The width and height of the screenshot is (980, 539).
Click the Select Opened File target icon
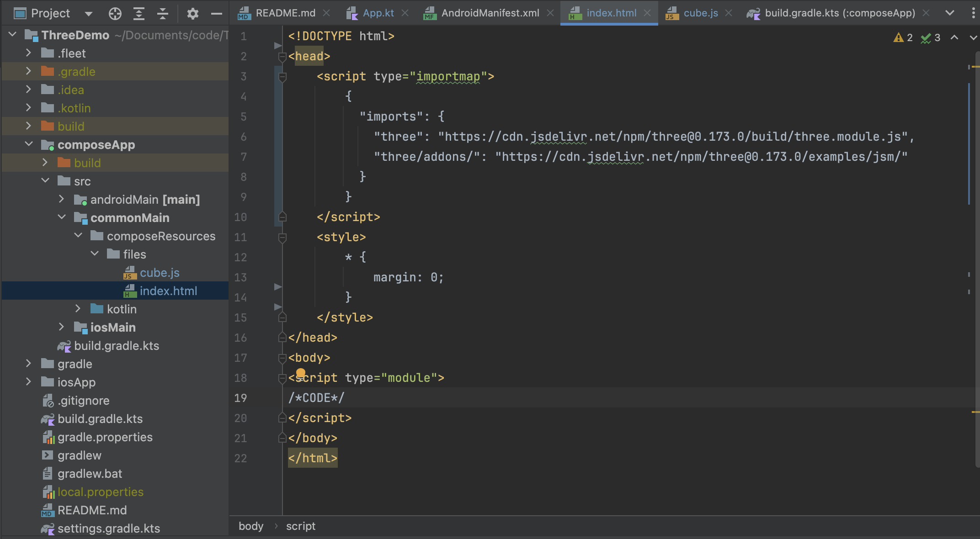pos(115,14)
